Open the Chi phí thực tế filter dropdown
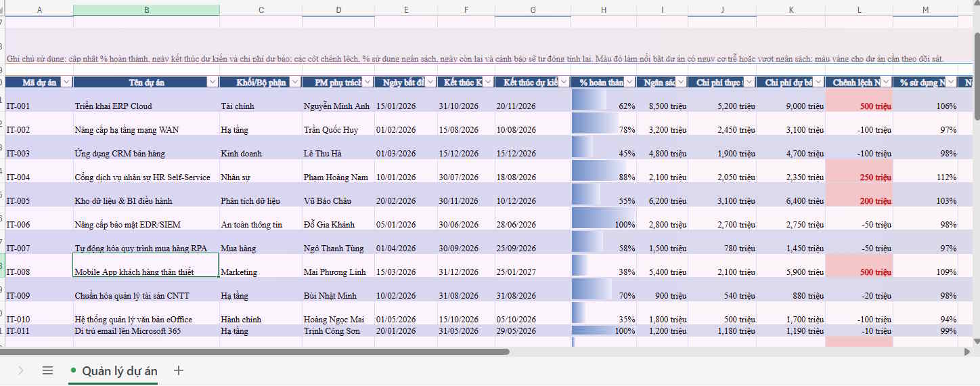The width and height of the screenshot is (980, 386). [749, 82]
